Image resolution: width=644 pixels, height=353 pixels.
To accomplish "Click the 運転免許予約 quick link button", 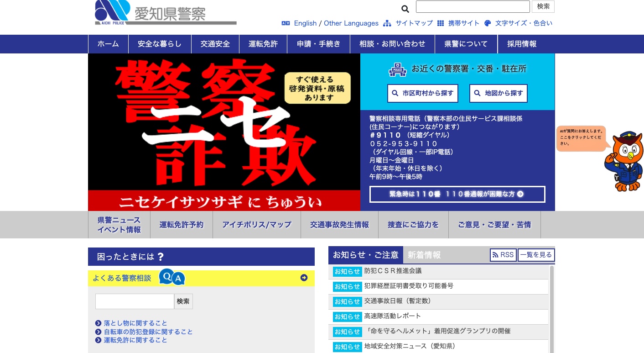I will (x=181, y=224).
